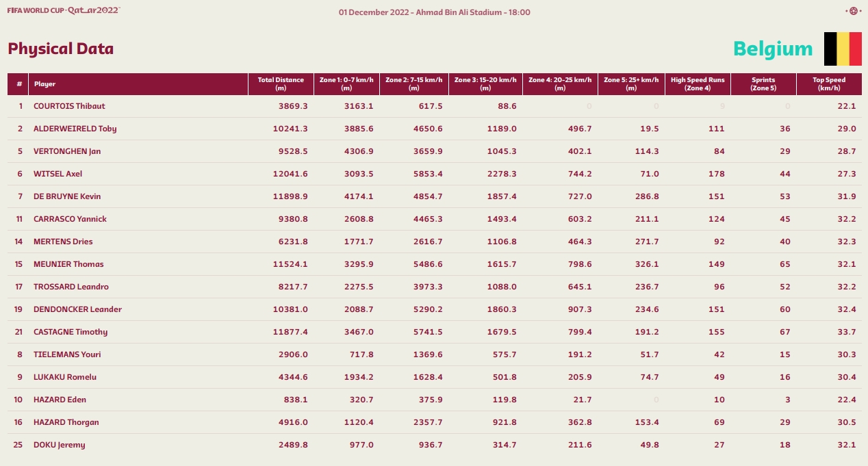Click De Bruyne's total distance 11898.9
Image resolution: width=868 pixels, height=466 pixels.
pos(291,196)
